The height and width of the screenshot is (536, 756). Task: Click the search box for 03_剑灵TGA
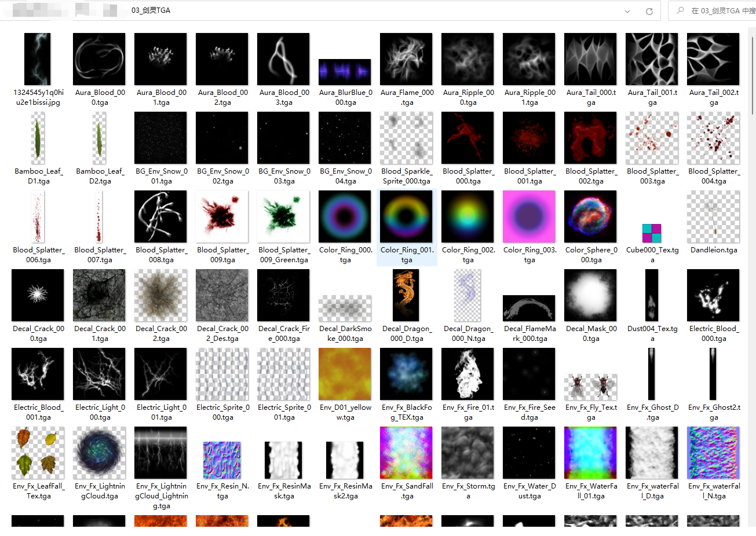(713, 10)
